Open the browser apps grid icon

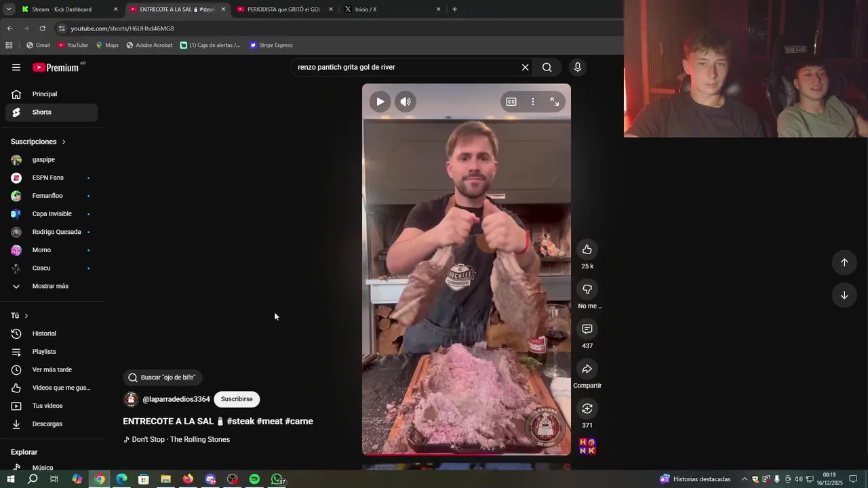click(x=9, y=45)
